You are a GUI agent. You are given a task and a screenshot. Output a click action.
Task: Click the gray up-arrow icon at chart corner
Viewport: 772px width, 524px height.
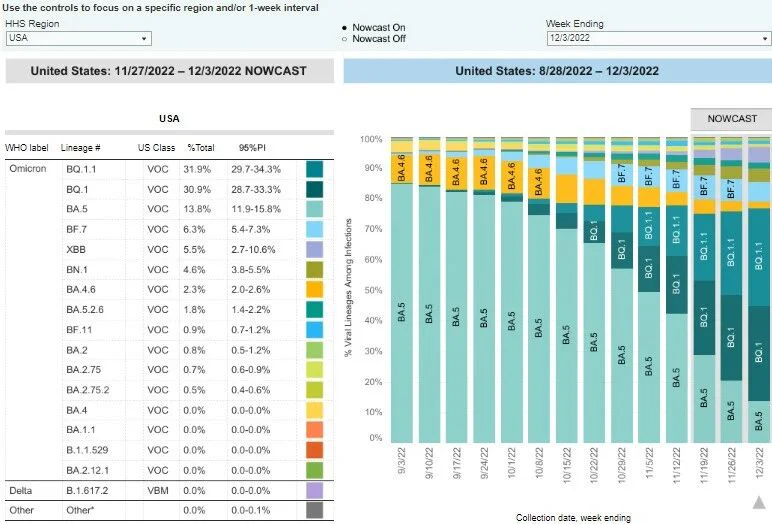tap(759, 502)
